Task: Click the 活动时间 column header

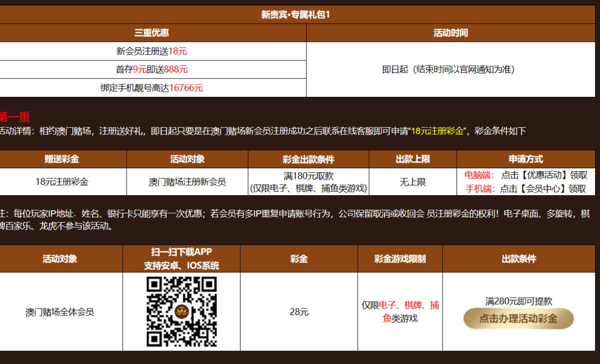Action: (450, 33)
